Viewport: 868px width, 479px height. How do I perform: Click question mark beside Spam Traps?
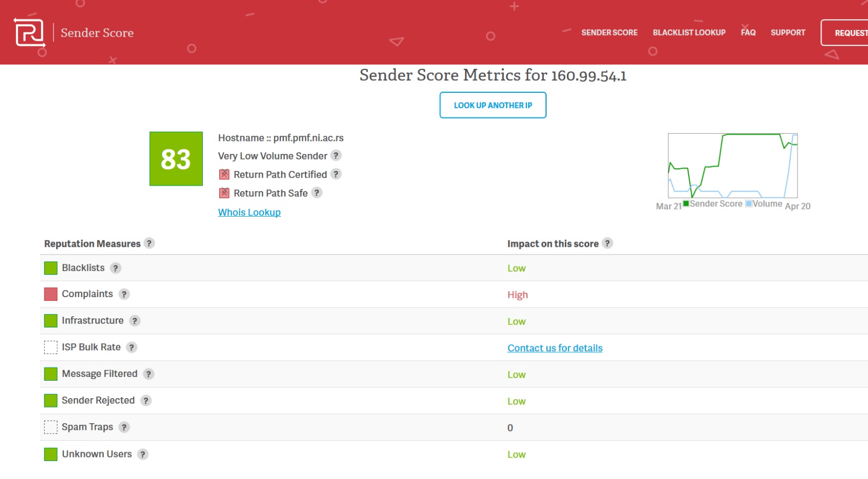click(x=124, y=427)
